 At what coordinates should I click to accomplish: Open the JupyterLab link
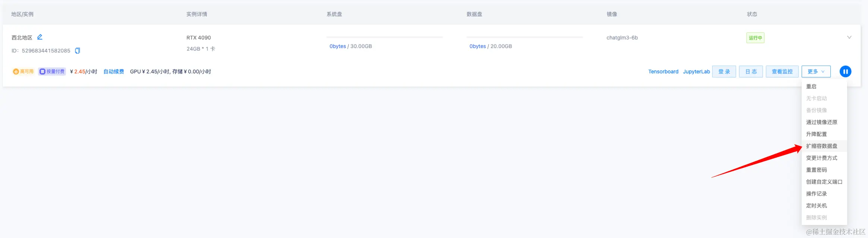point(696,72)
